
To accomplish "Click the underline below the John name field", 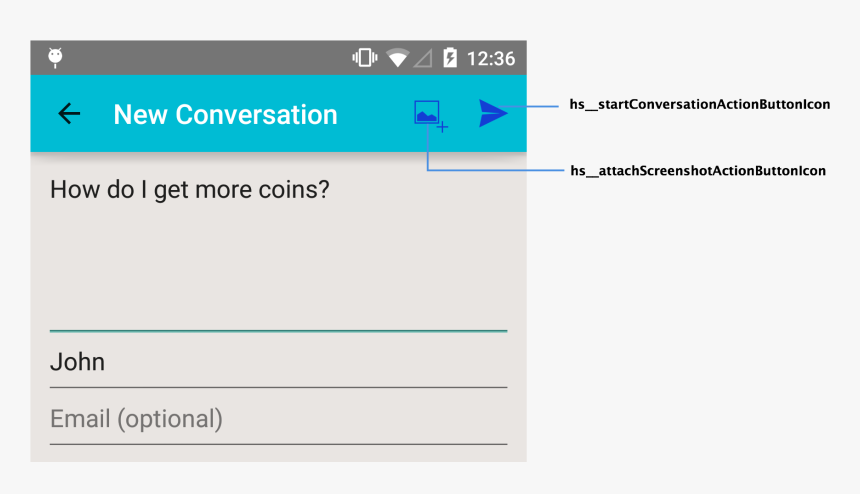I will [279, 387].
